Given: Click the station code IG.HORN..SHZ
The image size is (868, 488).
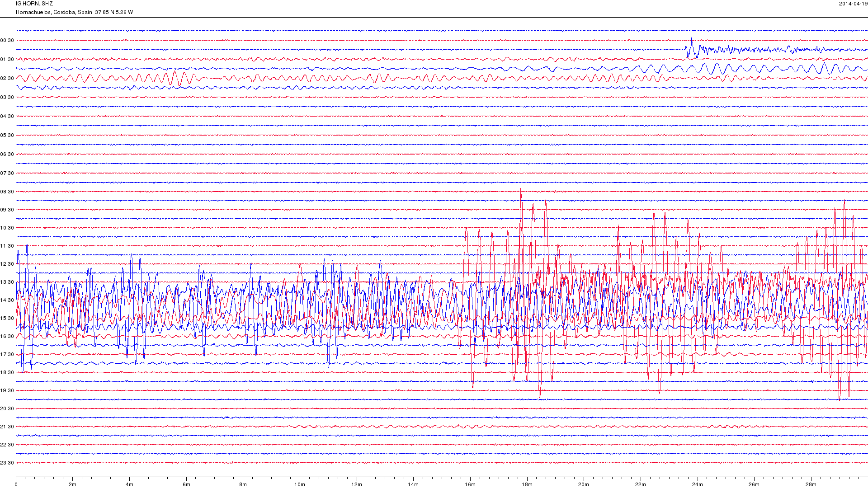Looking at the screenshot, I should pyautogui.click(x=34, y=4).
